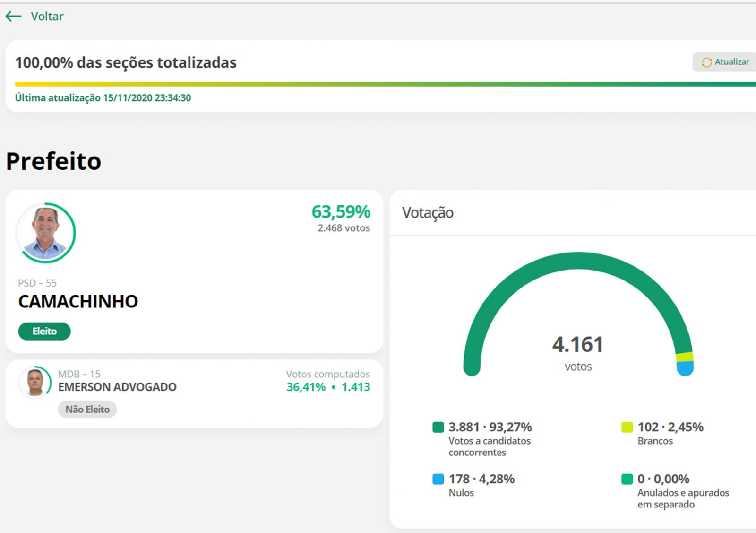Select Emerson Advogado's candidate photo
756x533 pixels.
(x=35, y=382)
